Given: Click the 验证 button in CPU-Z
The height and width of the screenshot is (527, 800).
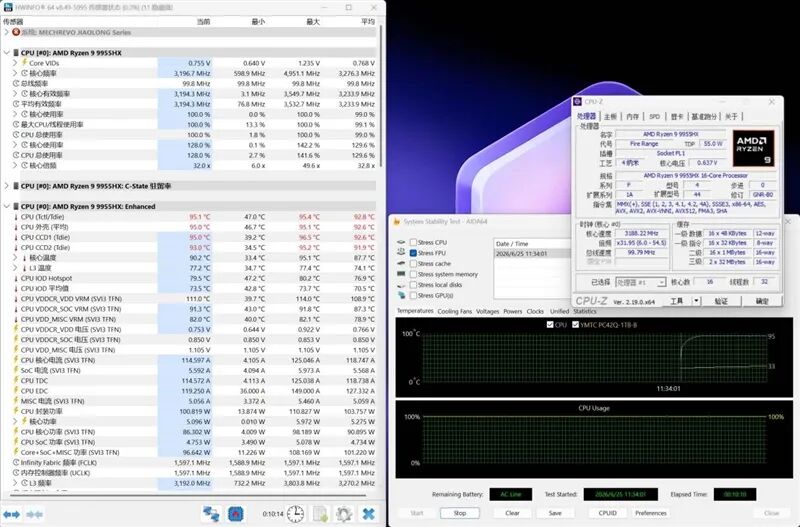Looking at the screenshot, I should coord(721,301).
